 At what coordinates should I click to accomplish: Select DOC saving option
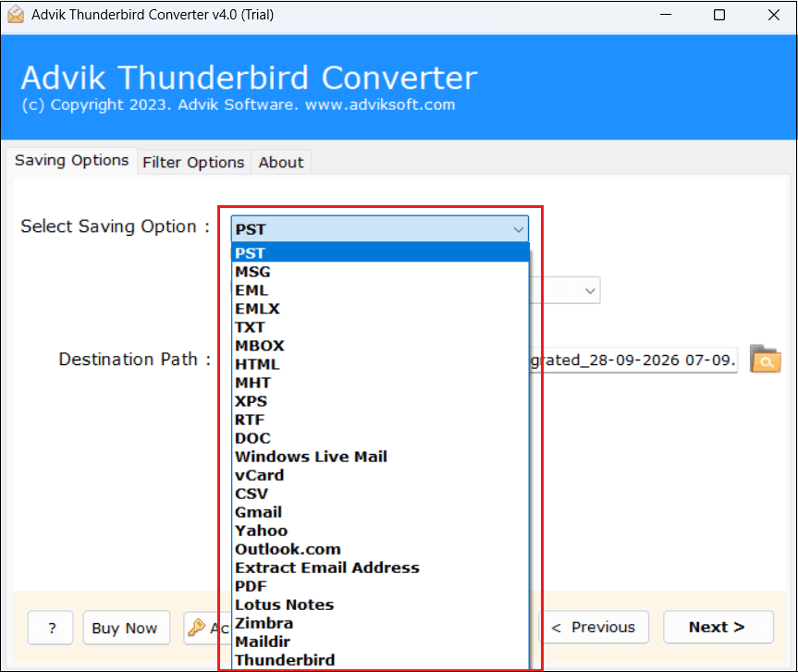[381, 438]
